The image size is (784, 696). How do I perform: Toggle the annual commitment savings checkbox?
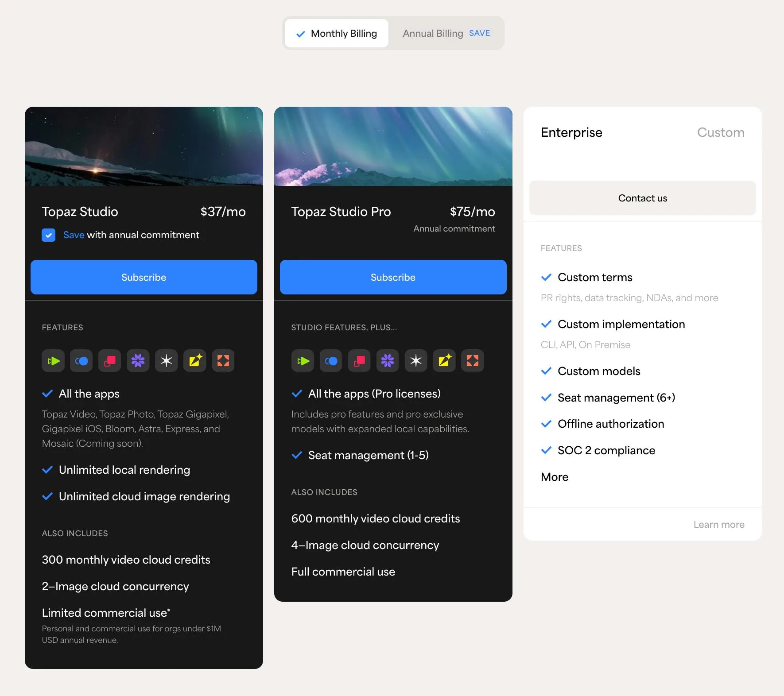point(49,235)
